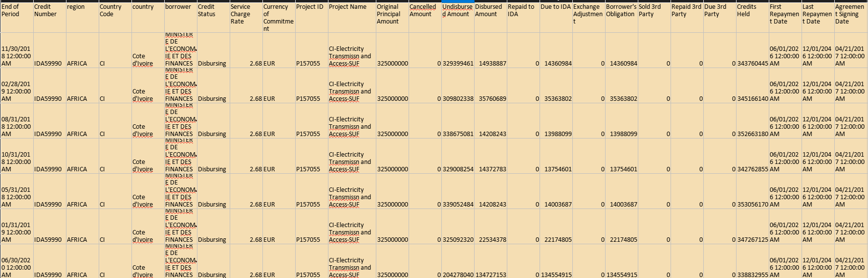Select the 'Original Principal Amount' header

click(x=392, y=18)
